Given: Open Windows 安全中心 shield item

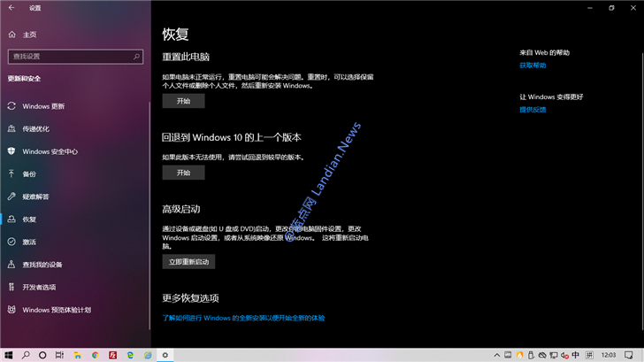Looking at the screenshot, I should 50,151.
